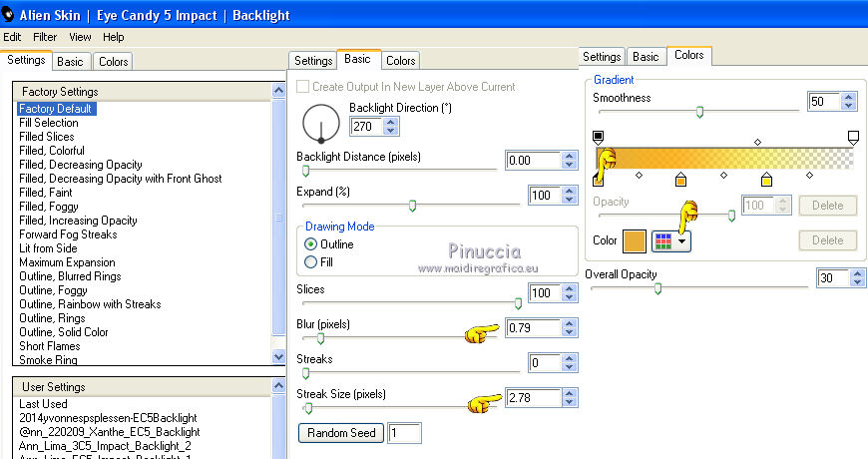Click the Streaks slider handle
The height and width of the screenshot is (459, 868).
point(305,374)
